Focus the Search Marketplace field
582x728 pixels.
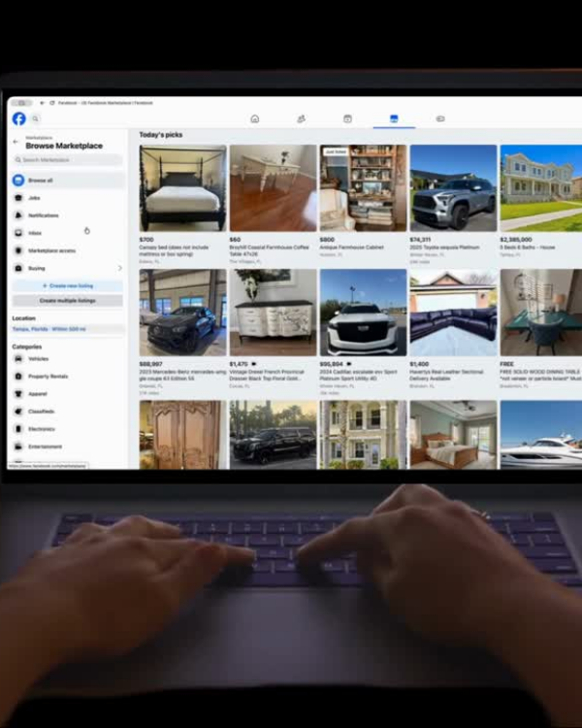coord(68,160)
